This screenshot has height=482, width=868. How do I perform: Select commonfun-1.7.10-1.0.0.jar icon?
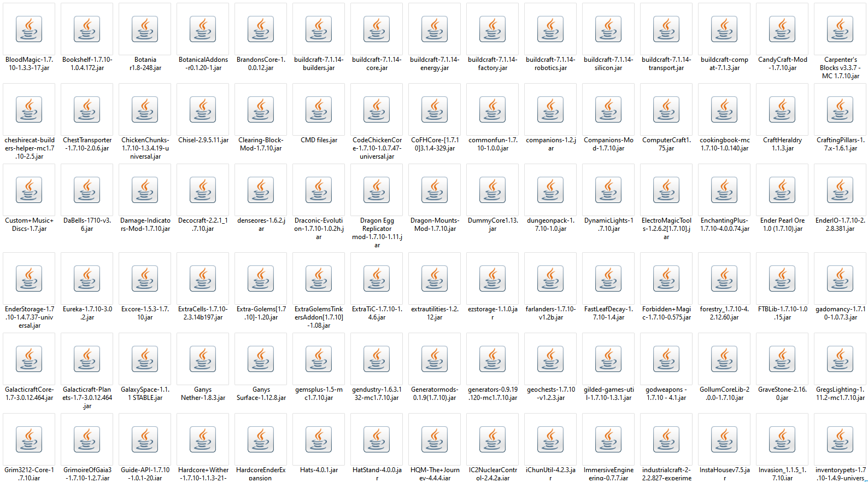(x=492, y=109)
